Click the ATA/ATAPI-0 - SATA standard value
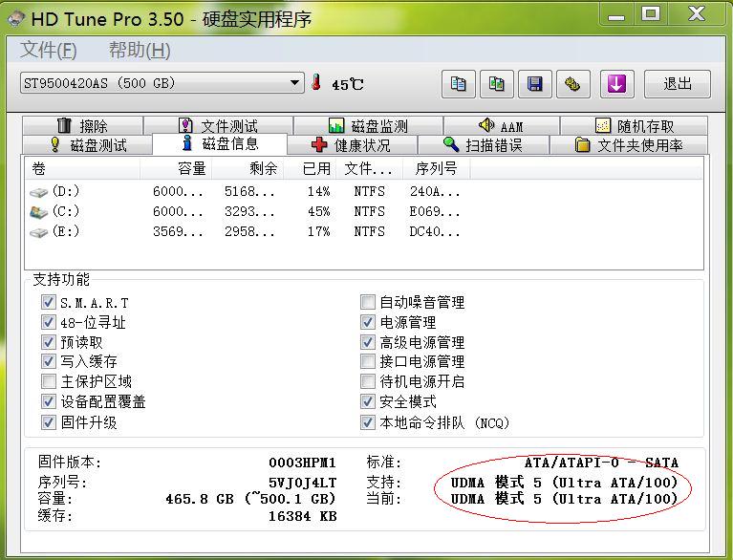This screenshot has height=560, width=733. tap(601, 463)
